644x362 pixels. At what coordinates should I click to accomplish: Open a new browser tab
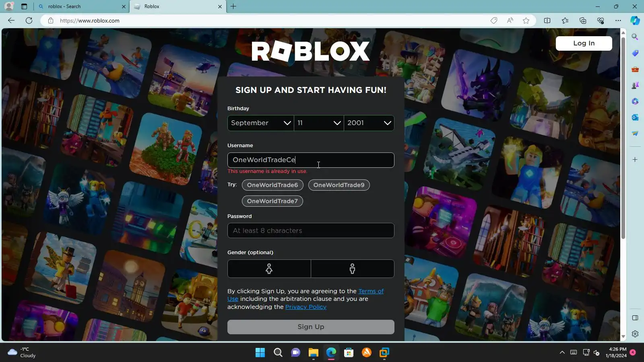[233, 6]
